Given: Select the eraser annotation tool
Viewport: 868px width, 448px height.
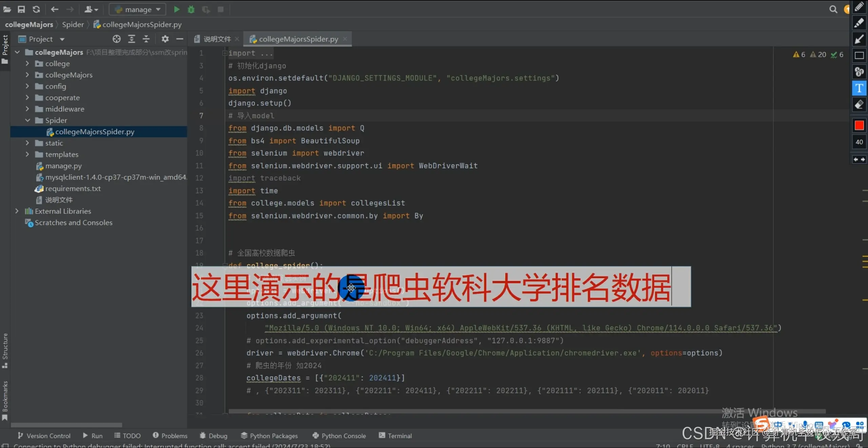Looking at the screenshot, I should (859, 105).
